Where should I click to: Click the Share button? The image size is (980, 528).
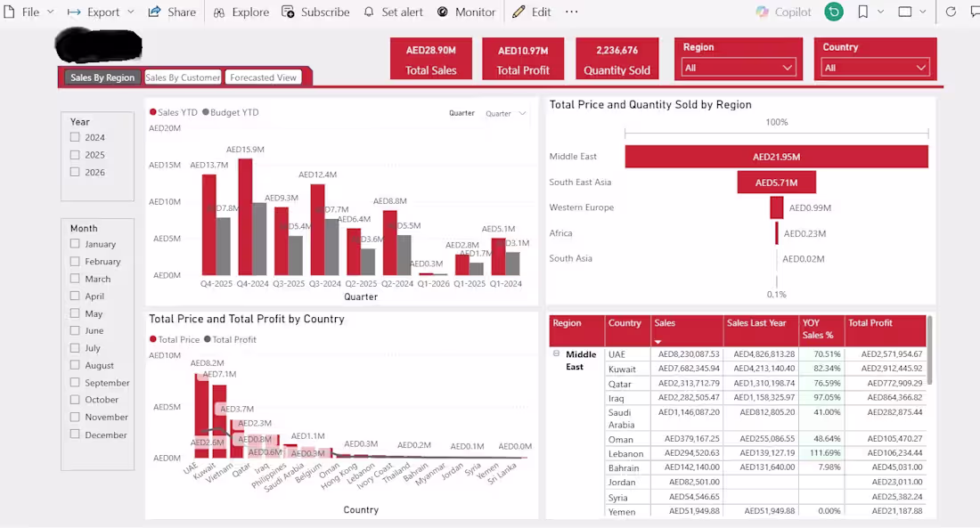pos(172,12)
